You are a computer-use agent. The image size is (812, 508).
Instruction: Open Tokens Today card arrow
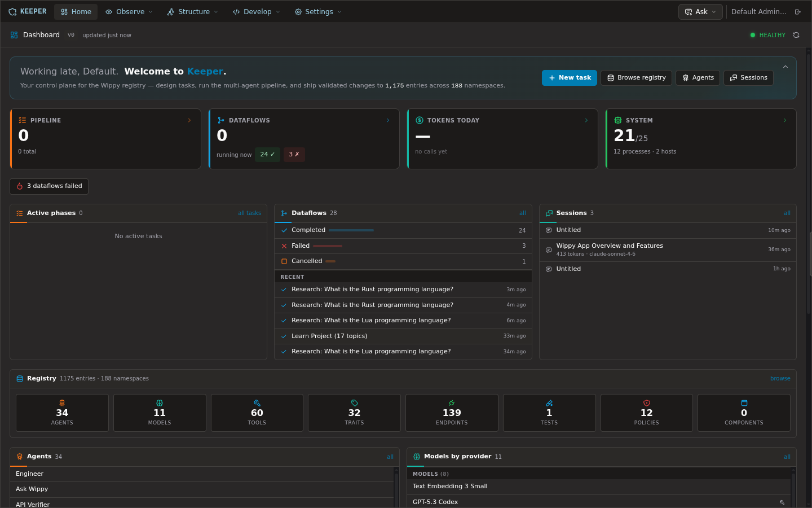(x=586, y=120)
